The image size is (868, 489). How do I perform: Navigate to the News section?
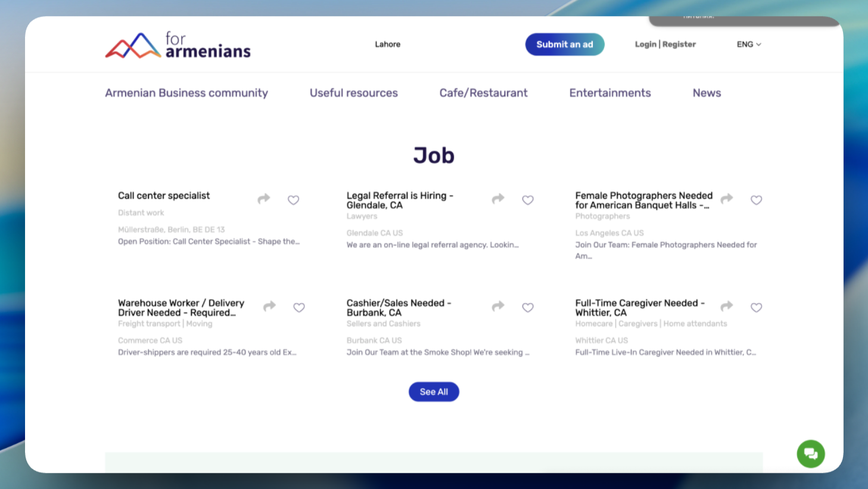click(x=707, y=93)
